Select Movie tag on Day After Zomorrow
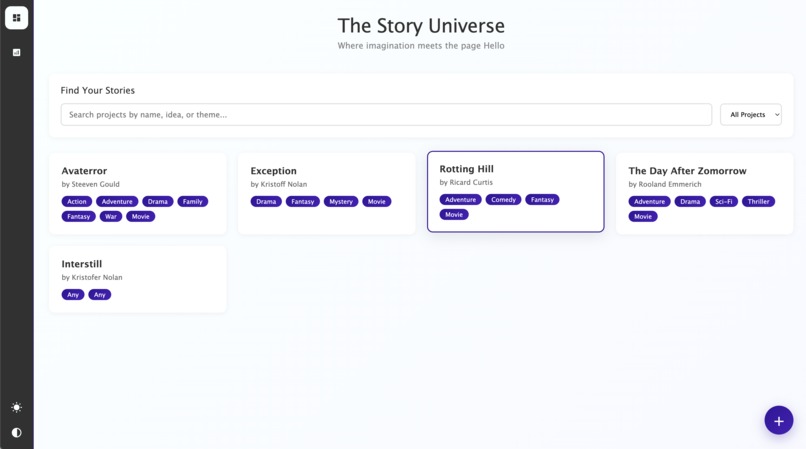 [643, 217]
